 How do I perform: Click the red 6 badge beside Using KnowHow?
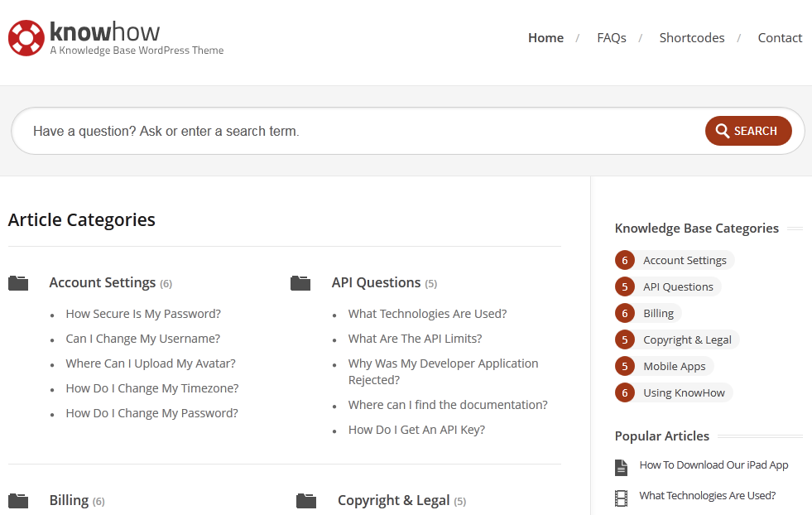625,392
